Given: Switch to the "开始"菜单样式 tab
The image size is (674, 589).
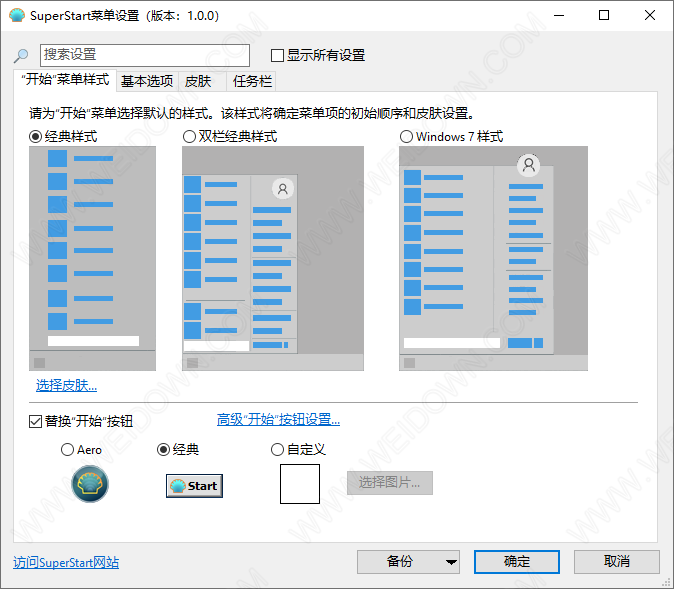Looking at the screenshot, I should click(65, 80).
